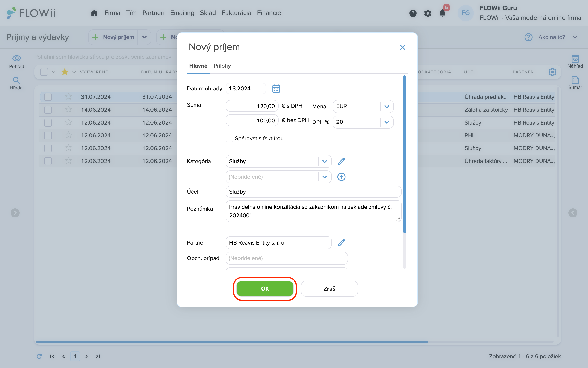Sort by VYTVORENÉ column header

[x=94, y=72]
